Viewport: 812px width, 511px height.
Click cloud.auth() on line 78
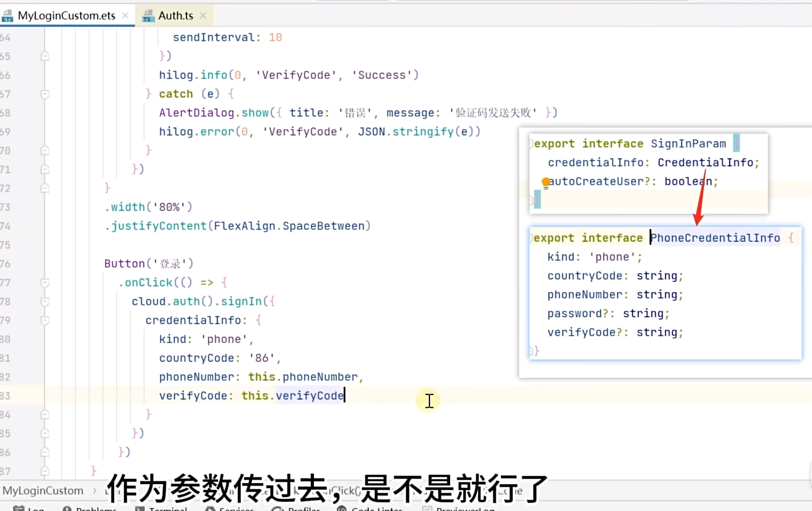point(172,301)
